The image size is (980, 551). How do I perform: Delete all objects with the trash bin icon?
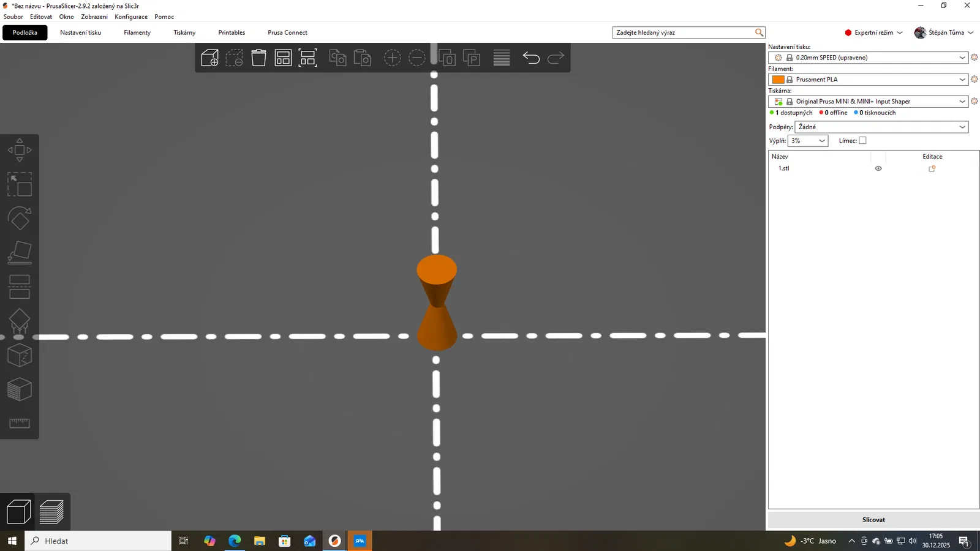tap(258, 58)
